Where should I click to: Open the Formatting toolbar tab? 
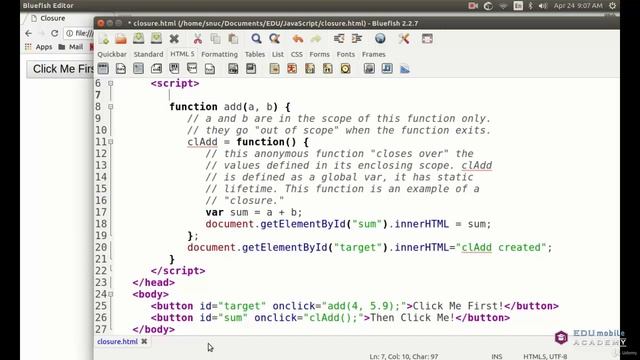click(x=219, y=54)
